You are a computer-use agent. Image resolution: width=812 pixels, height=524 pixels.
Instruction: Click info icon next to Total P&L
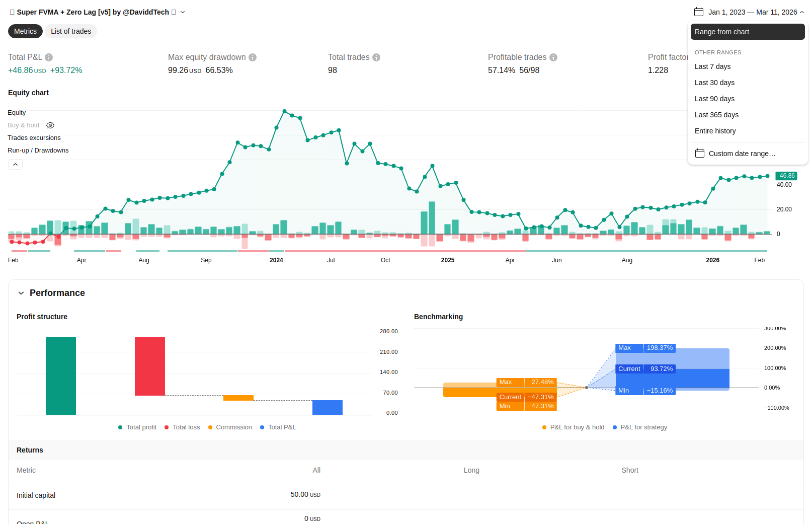pyautogui.click(x=49, y=57)
